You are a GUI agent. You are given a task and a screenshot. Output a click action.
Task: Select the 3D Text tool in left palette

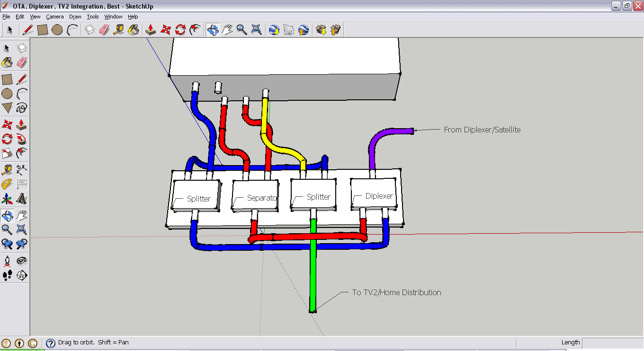[22, 199]
